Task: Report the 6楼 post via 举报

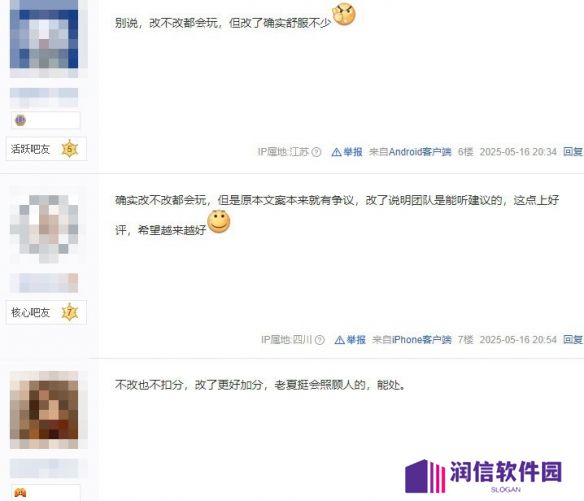Action: pyautogui.click(x=347, y=152)
